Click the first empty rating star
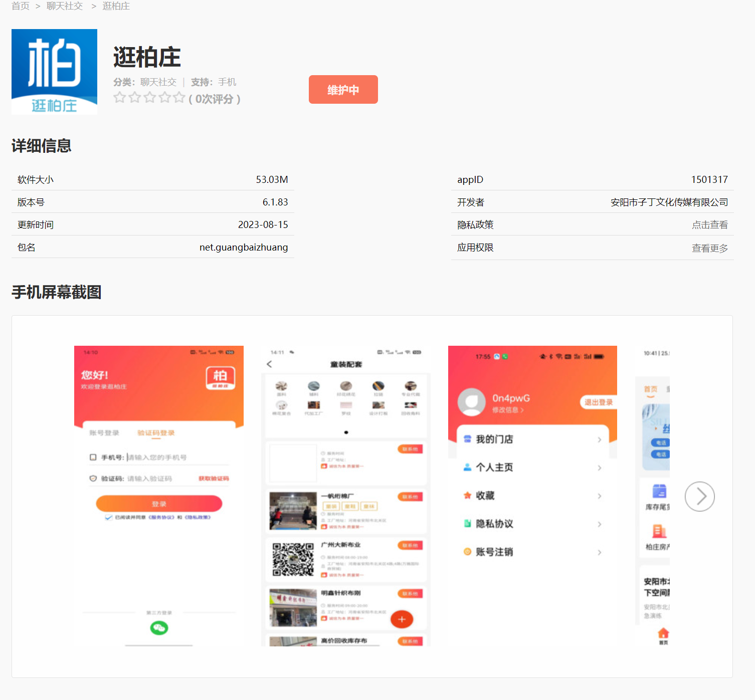The width and height of the screenshot is (755, 700). (119, 98)
